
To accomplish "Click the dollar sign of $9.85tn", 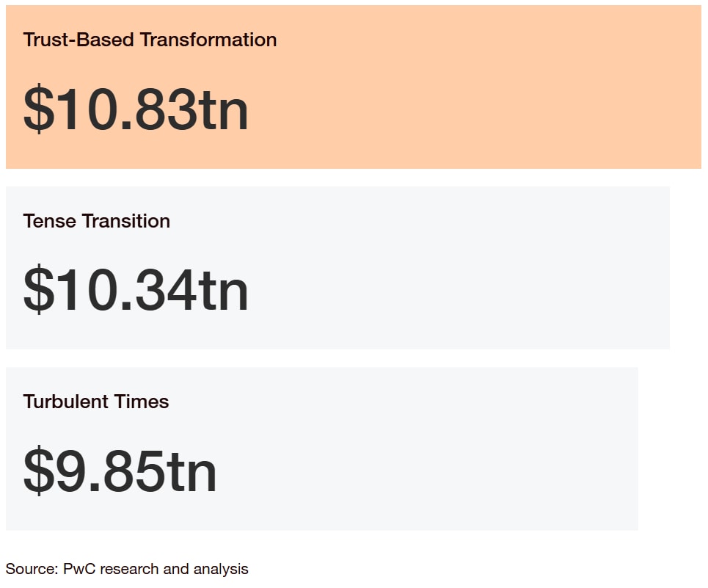I will point(39,471).
